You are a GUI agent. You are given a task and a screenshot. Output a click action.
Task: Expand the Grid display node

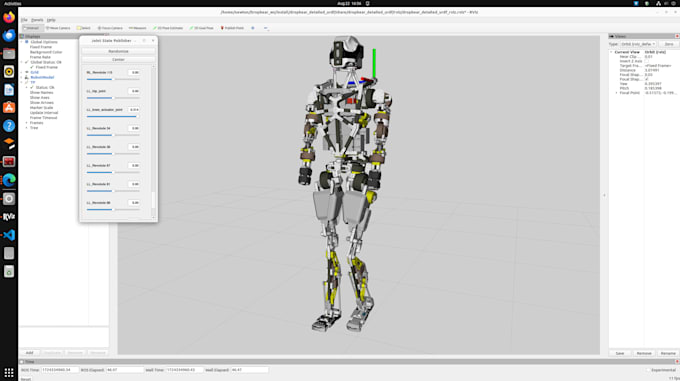(22, 72)
